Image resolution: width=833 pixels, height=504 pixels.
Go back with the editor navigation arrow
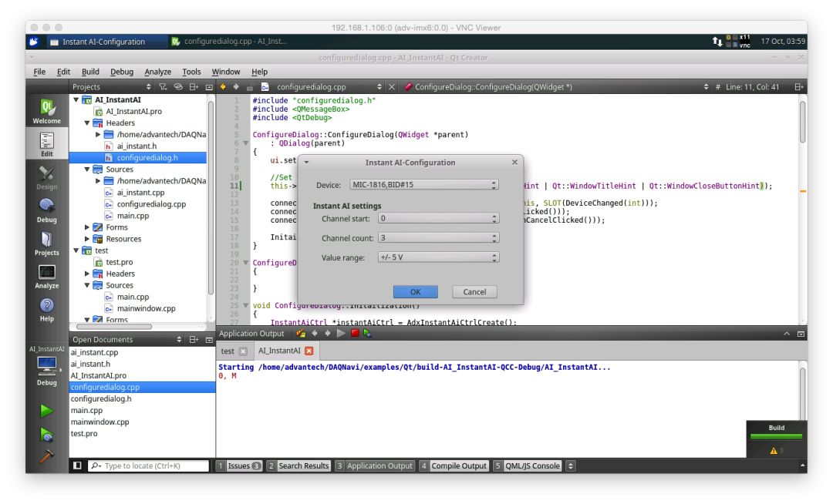point(223,86)
